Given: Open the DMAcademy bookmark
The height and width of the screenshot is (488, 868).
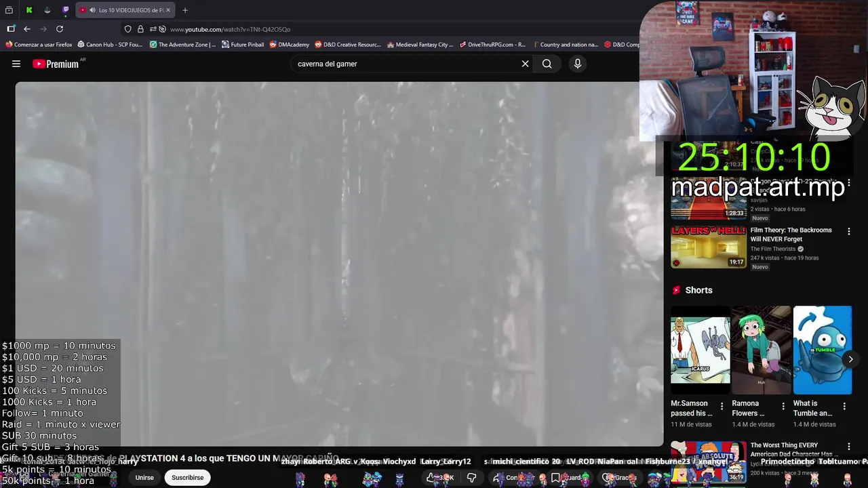Looking at the screenshot, I should [289, 45].
